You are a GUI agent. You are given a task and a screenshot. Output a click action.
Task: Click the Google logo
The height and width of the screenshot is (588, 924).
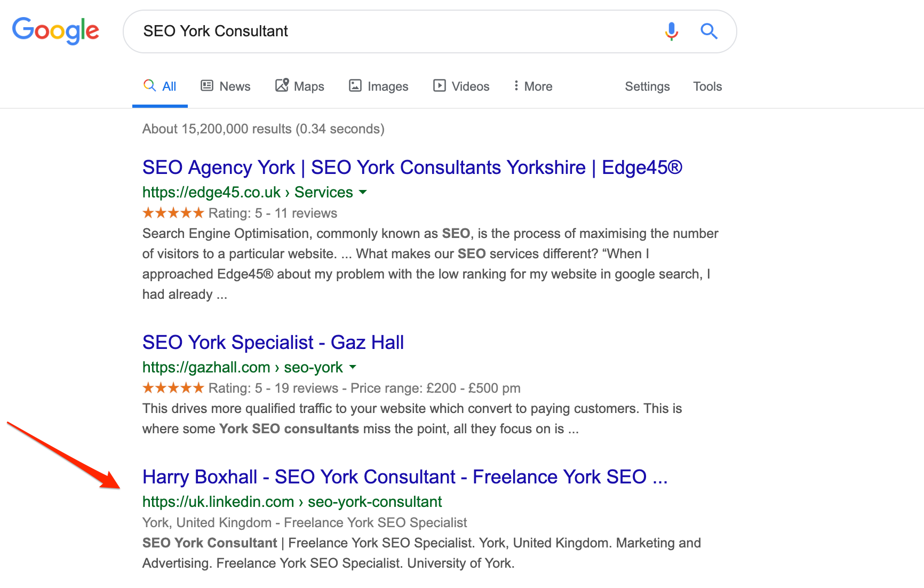click(55, 30)
